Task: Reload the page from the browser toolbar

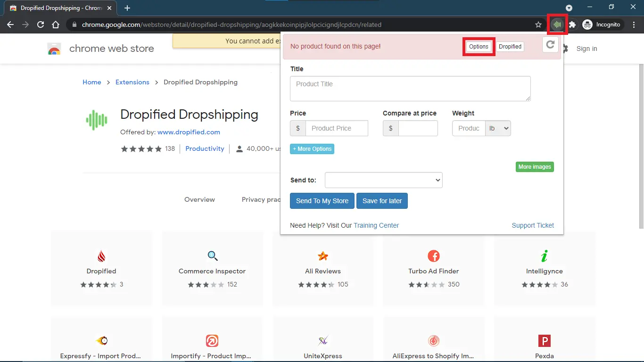Action: [41, 25]
